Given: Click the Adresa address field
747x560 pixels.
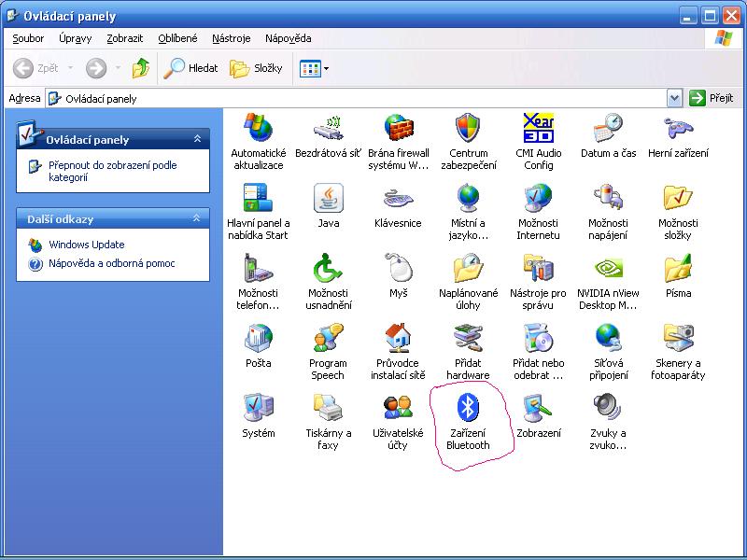Looking at the screenshot, I should 355,98.
